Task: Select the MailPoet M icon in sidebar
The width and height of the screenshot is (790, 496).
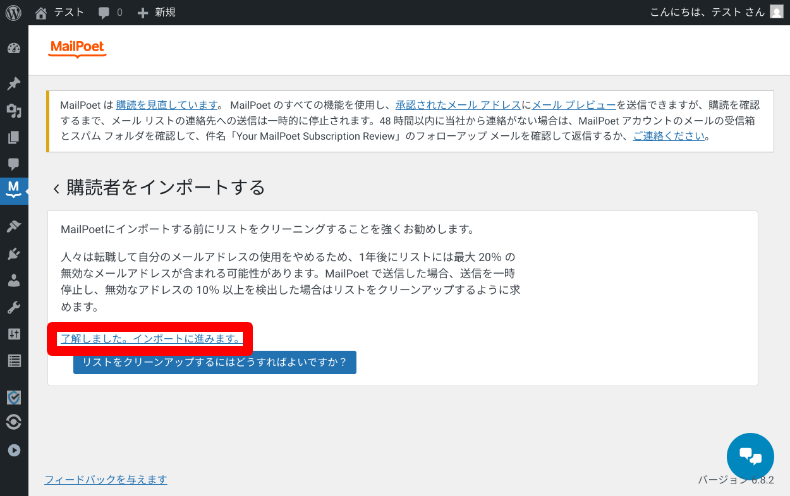Action: tap(14, 191)
